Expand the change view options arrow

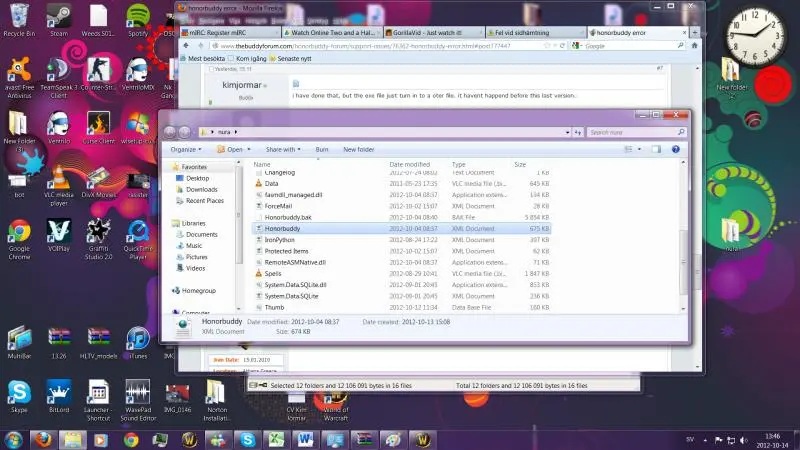[640, 149]
